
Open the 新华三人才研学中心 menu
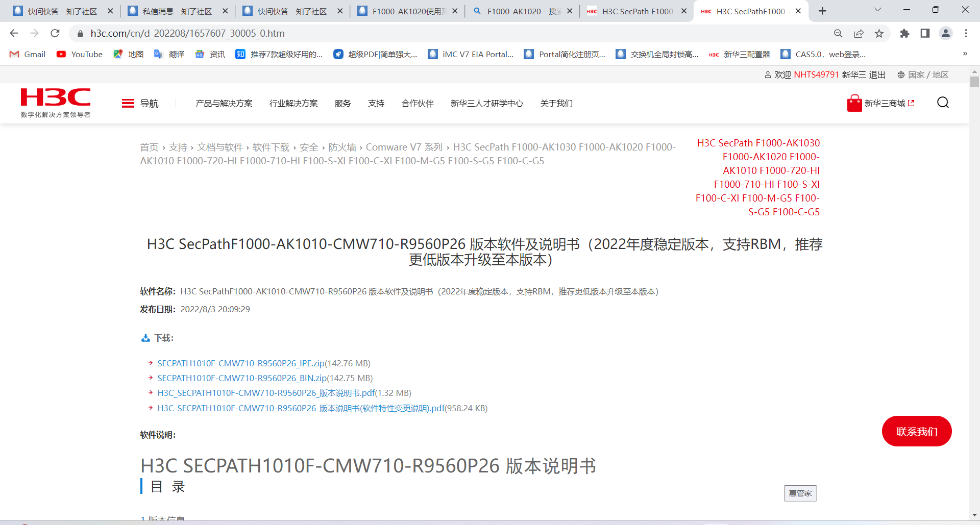(487, 104)
